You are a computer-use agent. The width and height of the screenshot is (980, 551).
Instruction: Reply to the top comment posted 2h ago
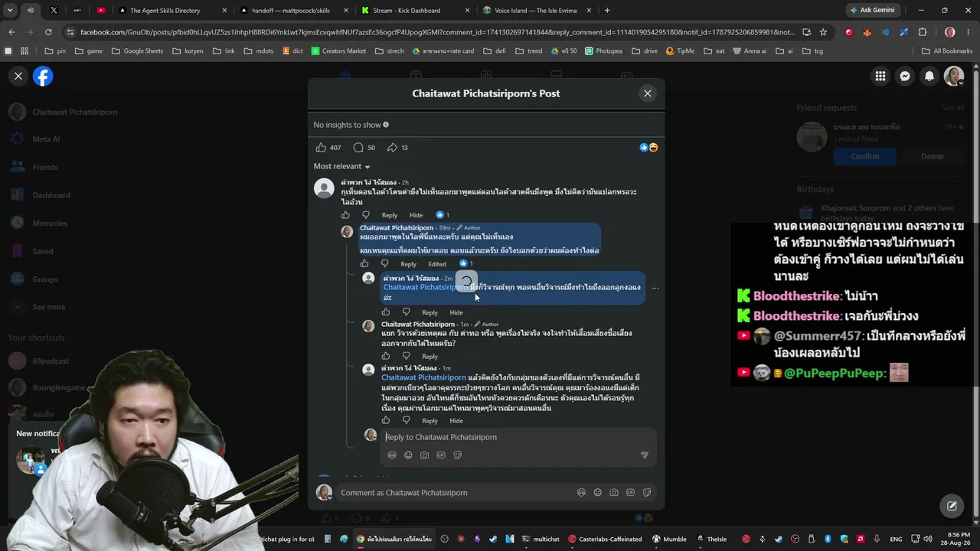tap(390, 215)
